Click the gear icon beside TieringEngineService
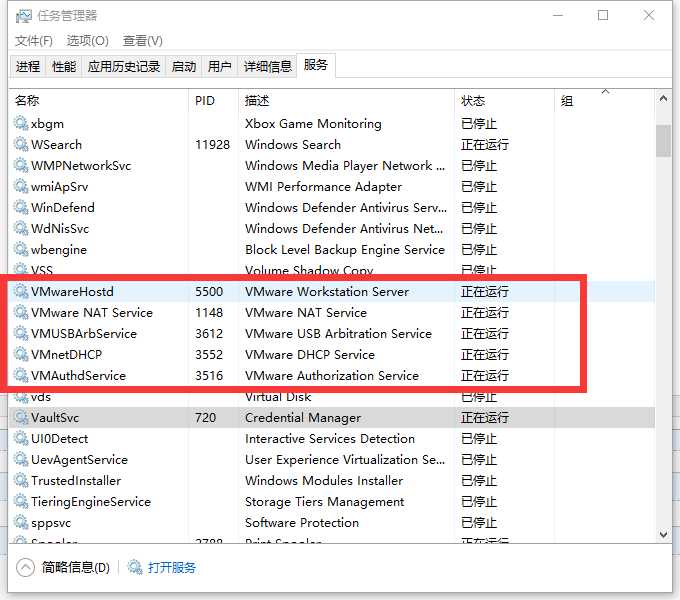The image size is (680, 600). point(21,502)
